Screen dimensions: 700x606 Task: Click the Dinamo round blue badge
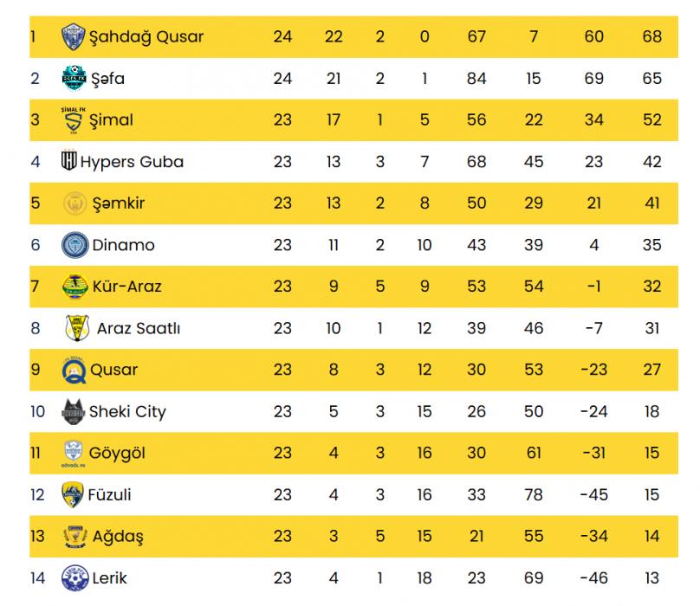(75, 245)
